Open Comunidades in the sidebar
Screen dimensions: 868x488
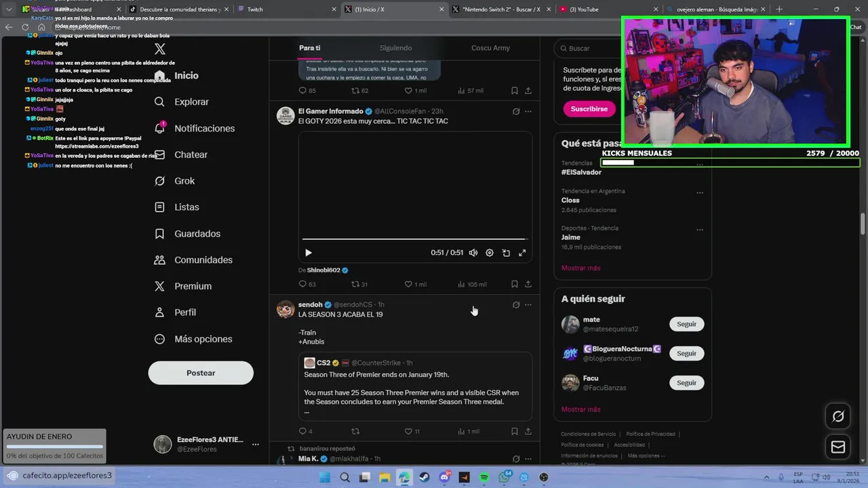pyautogui.click(x=193, y=260)
